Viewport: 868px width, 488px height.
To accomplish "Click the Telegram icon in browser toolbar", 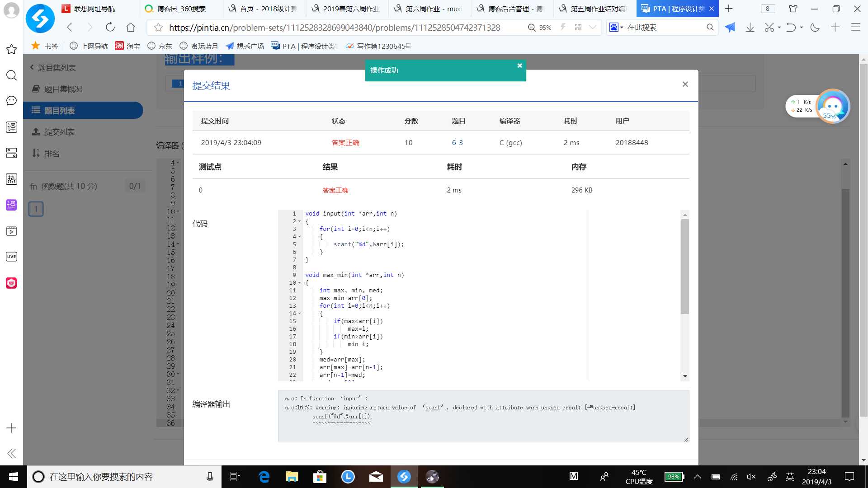I will point(730,28).
